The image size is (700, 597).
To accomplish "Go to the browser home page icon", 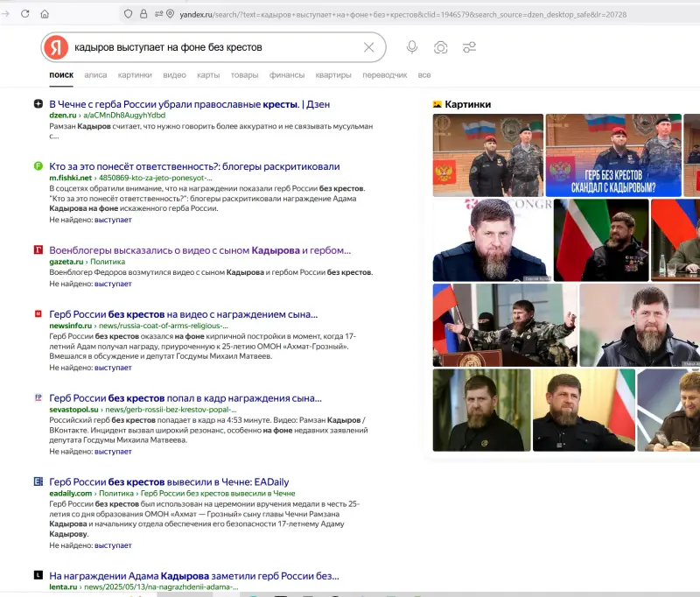I will tap(45, 14).
